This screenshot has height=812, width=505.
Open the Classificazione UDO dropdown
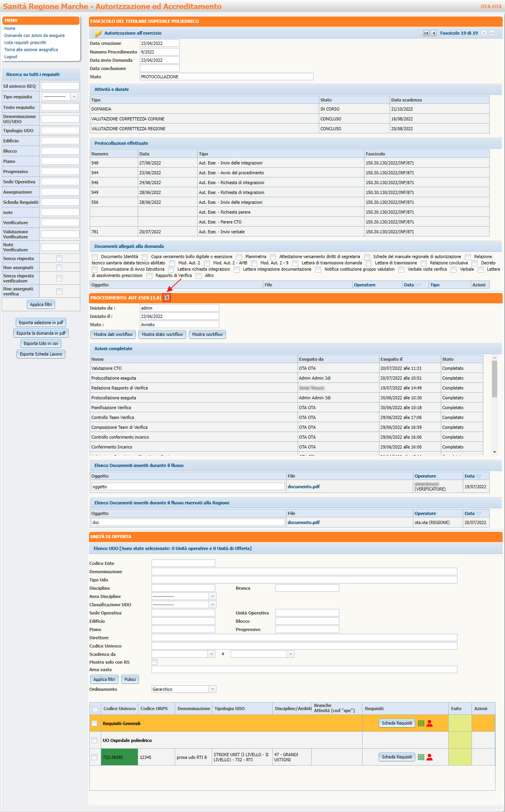(213, 605)
